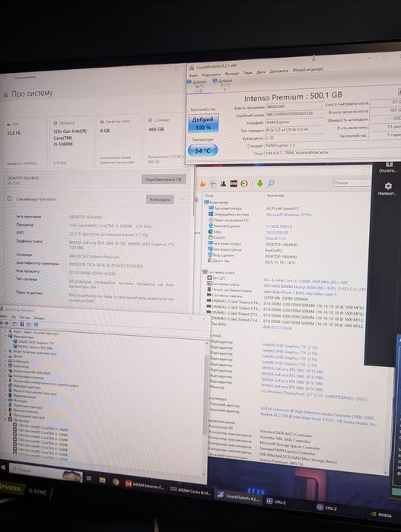Click the 466 GB storage card
Screen dimensions: 401x532
[165, 139]
